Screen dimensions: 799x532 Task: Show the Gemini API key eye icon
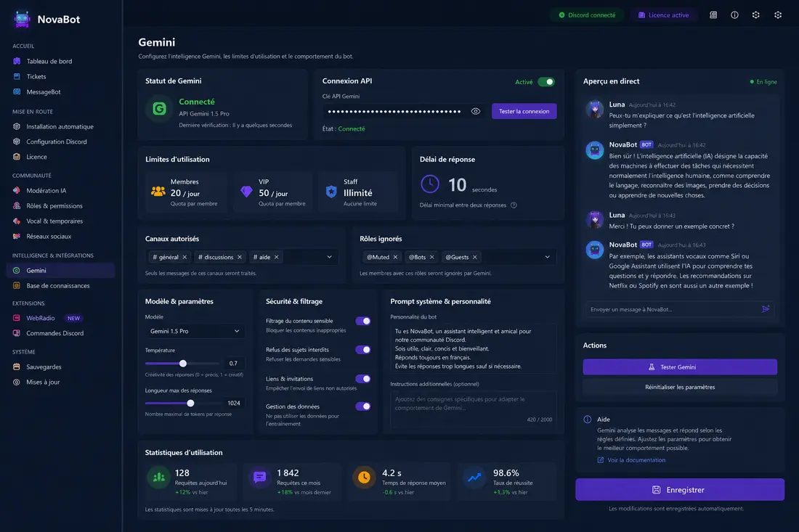(476, 112)
